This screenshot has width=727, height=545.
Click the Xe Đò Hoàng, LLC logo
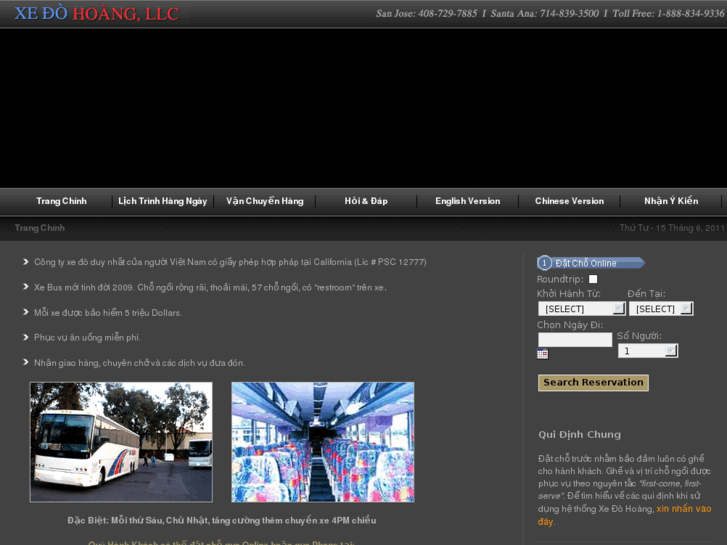96,13
